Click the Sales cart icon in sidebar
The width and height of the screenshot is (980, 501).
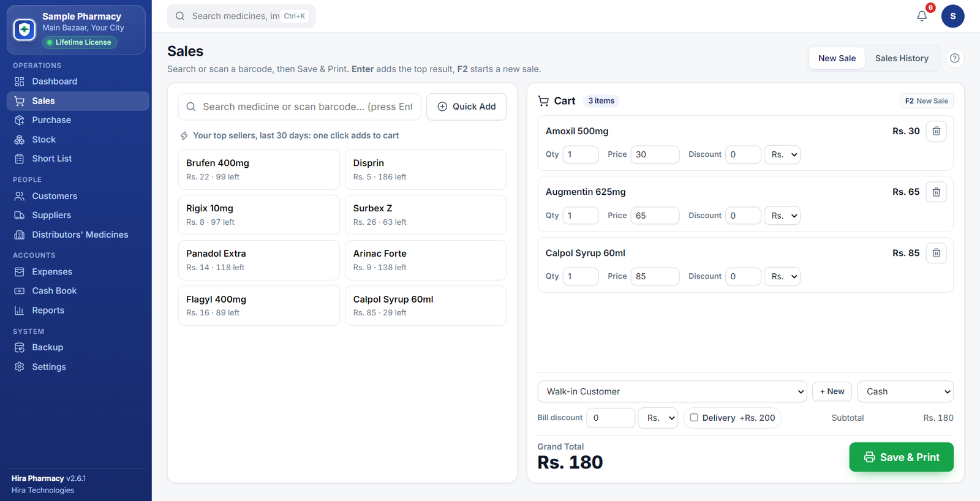click(20, 101)
